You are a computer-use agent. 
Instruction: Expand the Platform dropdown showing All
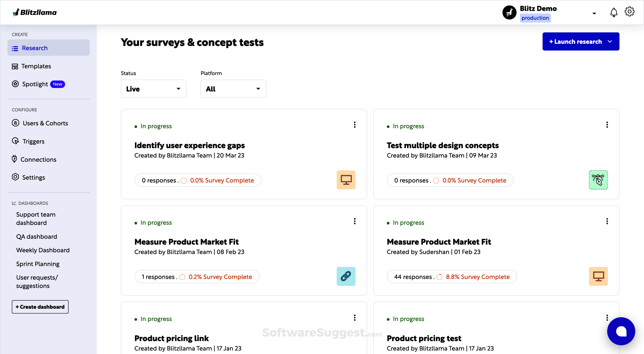tap(233, 89)
